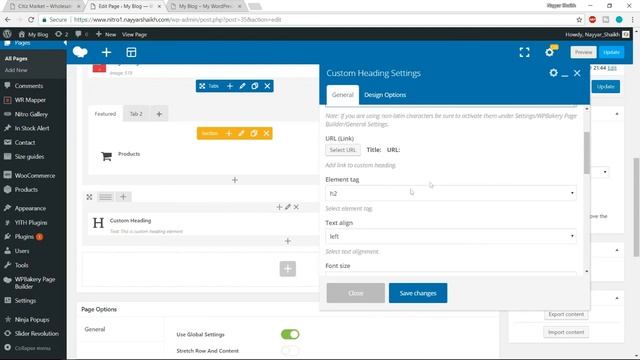The width and height of the screenshot is (640, 360).
Task: Click Import content button
Action: [566, 332]
